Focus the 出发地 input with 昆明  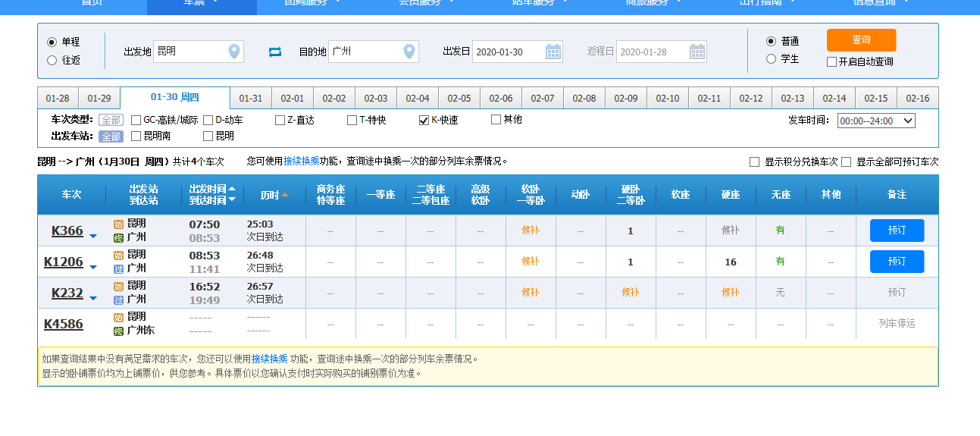pyautogui.click(x=199, y=52)
